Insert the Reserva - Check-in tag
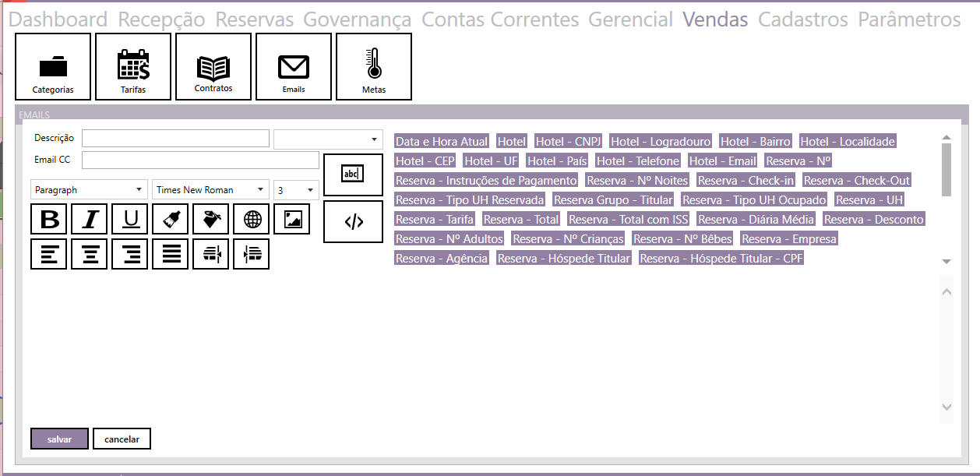The height and width of the screenshot is (476, 980). [x=746, y=181]
